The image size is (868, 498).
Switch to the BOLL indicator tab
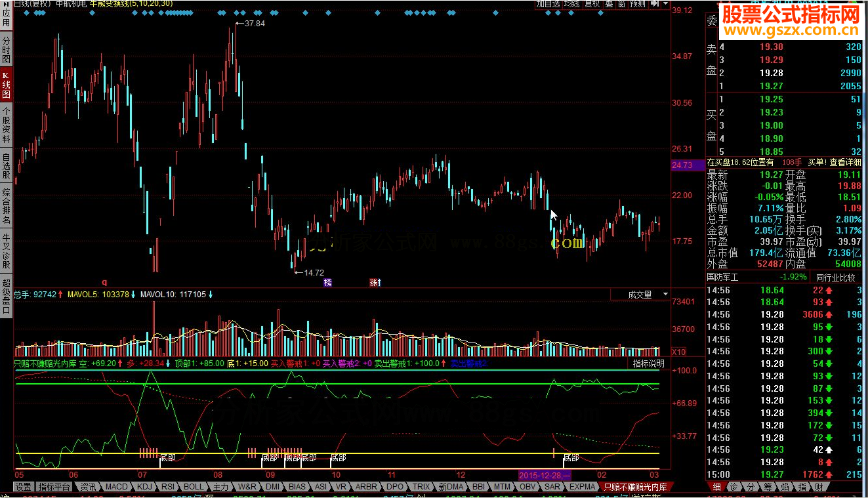(194, 487)
